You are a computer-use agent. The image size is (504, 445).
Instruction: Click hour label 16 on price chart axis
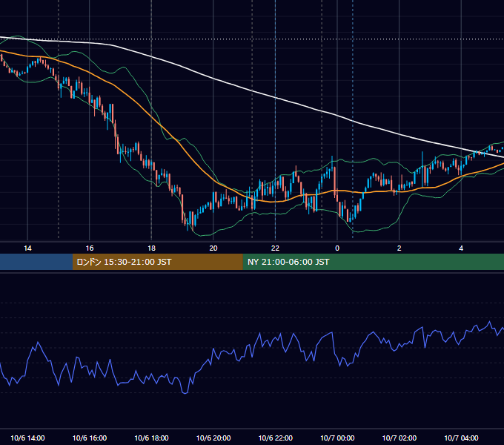coord(90,248)
